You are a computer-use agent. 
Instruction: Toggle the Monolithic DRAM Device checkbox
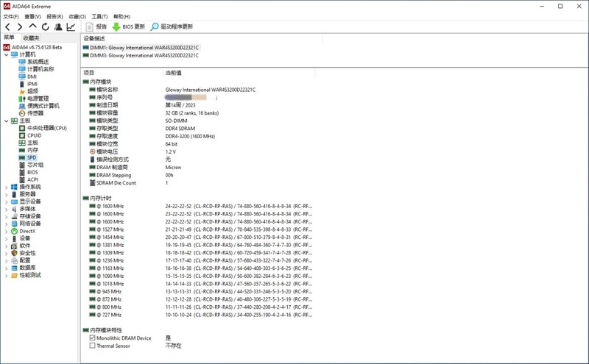click(93, 338)
